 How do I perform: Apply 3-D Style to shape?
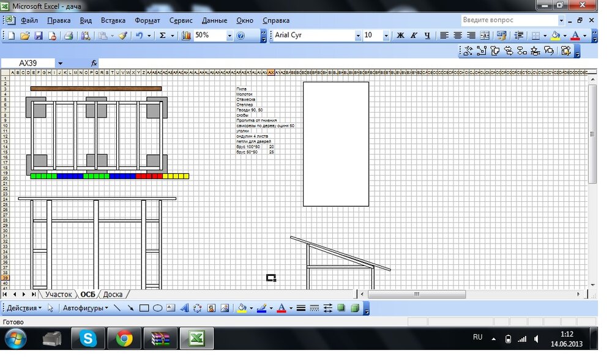pyautogui.click(x=355, y=308)
